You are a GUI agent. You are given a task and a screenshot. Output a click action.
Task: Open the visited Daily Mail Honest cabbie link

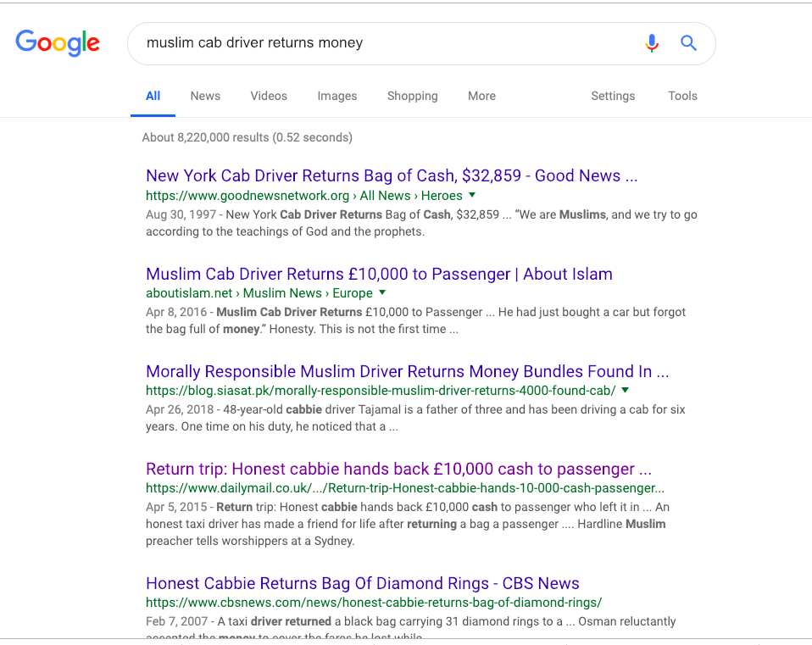tap(398, 469)
